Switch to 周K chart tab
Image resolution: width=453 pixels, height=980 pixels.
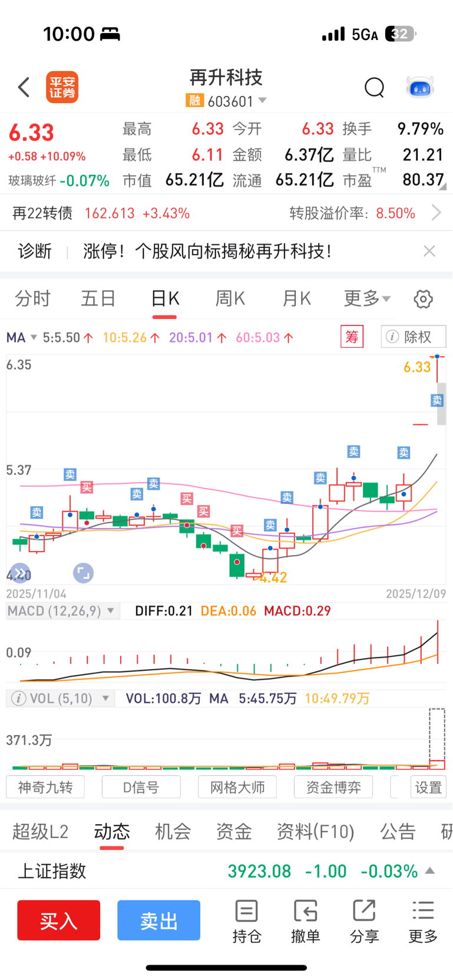230,298
